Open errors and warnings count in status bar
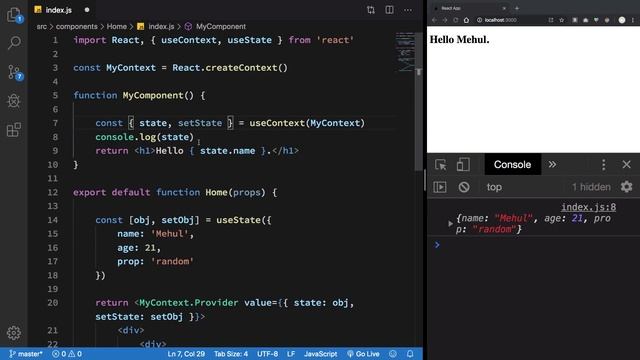Image resolution: width=640 pixels, height=360 pixels. pos(67,354)
